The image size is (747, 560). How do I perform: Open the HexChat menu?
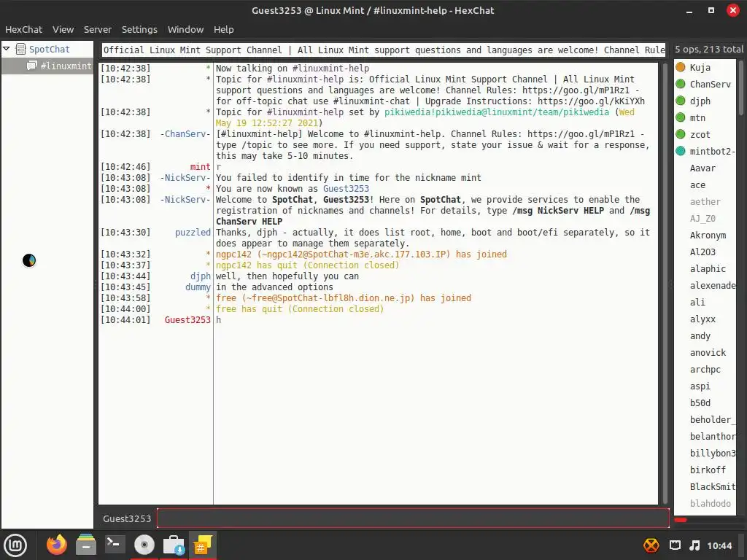click(23, 29)
